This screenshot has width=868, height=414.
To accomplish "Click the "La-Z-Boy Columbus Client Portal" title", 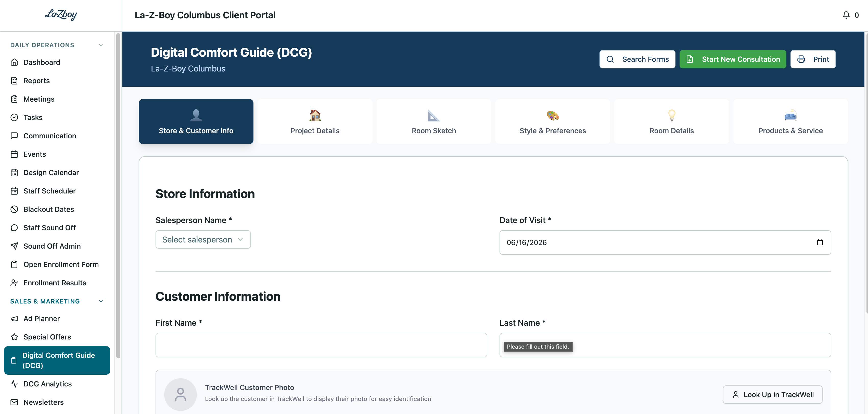I will click(x=205, y=15).
